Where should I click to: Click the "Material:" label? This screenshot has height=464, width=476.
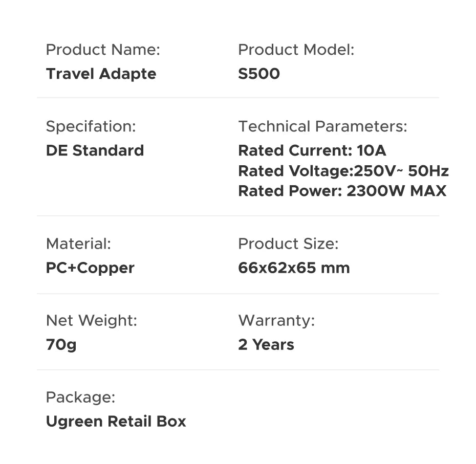pos(78,244)
